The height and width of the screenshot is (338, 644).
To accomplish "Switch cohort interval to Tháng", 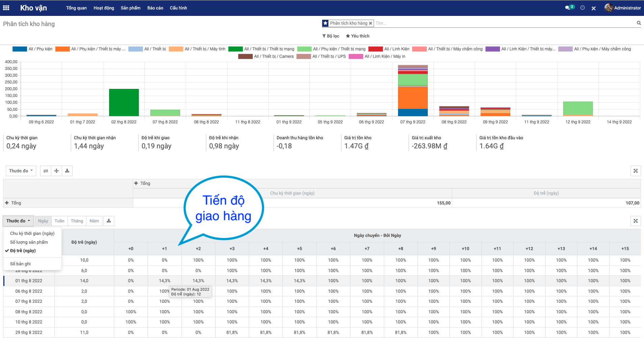I will 77,221.
